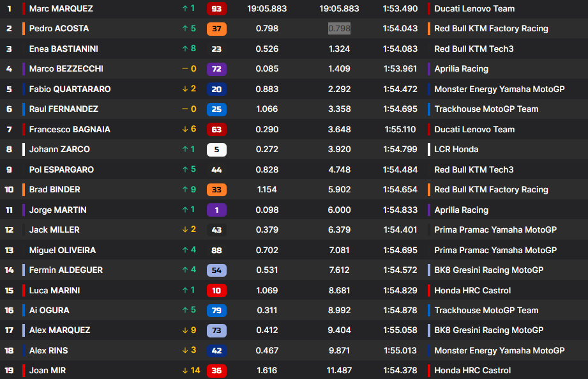Select Ai Ogura's blue 79 badge
This screenshot has height=379, width=588.
pos(216,311)
